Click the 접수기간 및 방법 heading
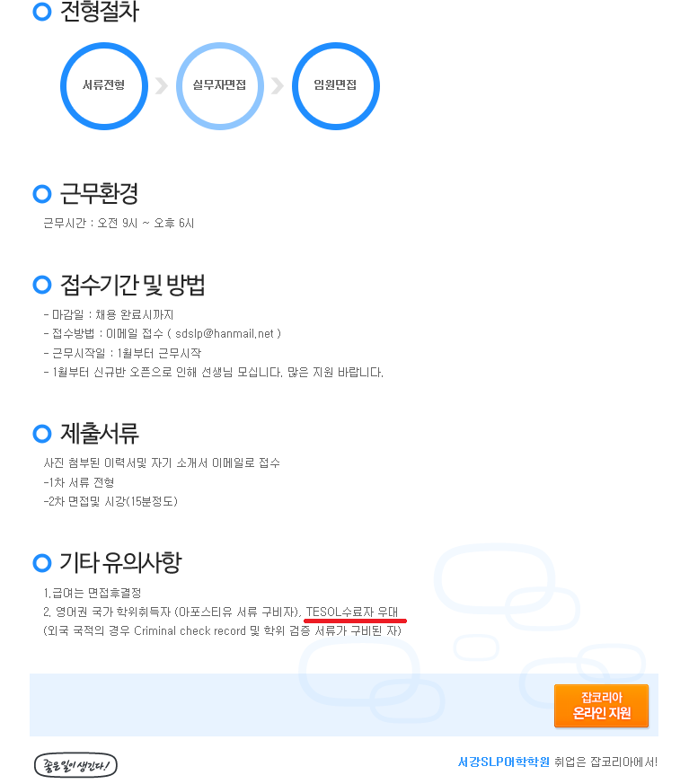 (133, 285)
